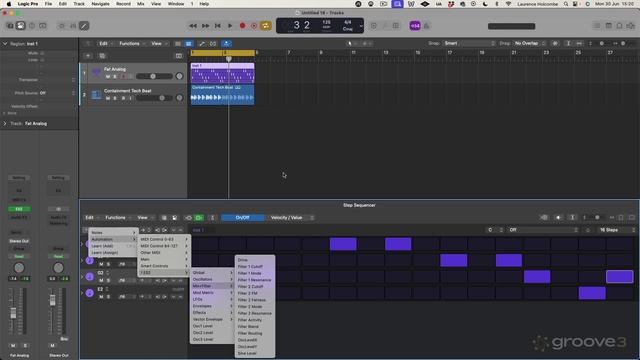This screenshot has height=360, width=640.
Task: Choose Learn (Assign) menu item
Action: (113, 253)
